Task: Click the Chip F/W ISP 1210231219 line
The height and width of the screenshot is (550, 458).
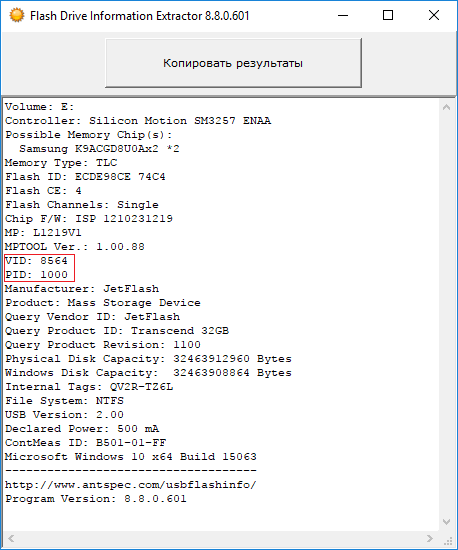Action: pyautogui.click(x=89, y=219)
